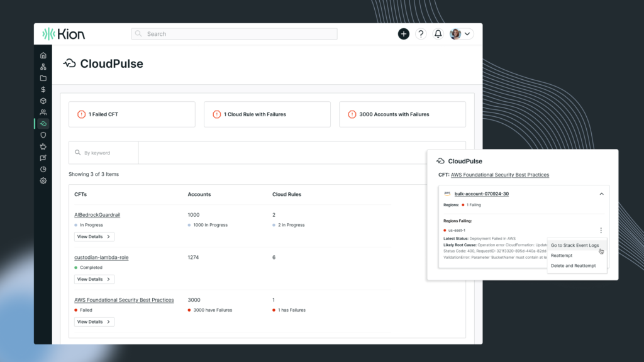Select the Financials dollar icon in the sidebar
644x362 pixels.
click(x=43, y=89)
